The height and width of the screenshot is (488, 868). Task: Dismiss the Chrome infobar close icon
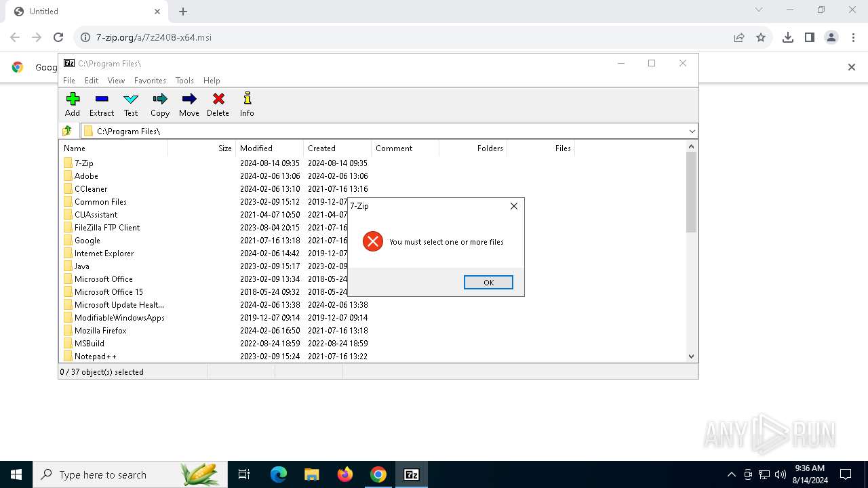(852, 67)
